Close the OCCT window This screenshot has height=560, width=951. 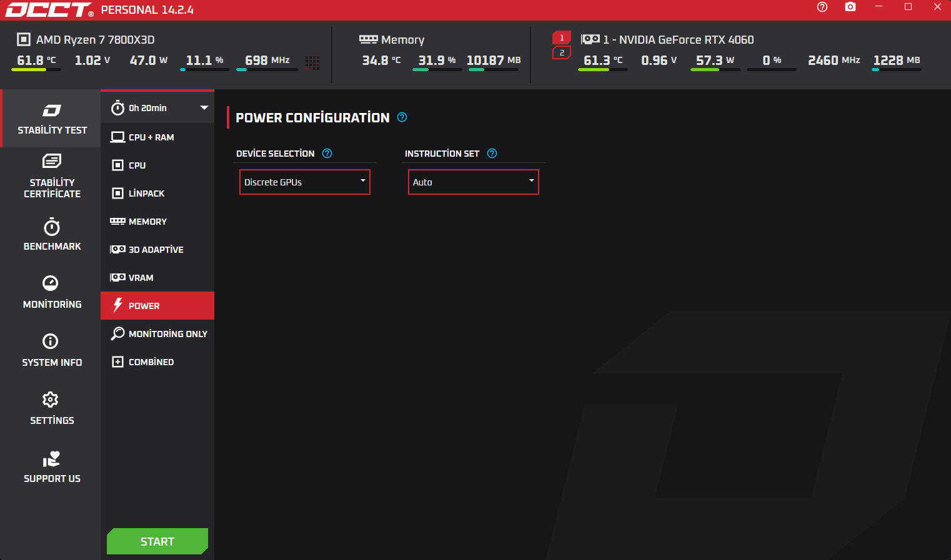click(x=937, y=7)
